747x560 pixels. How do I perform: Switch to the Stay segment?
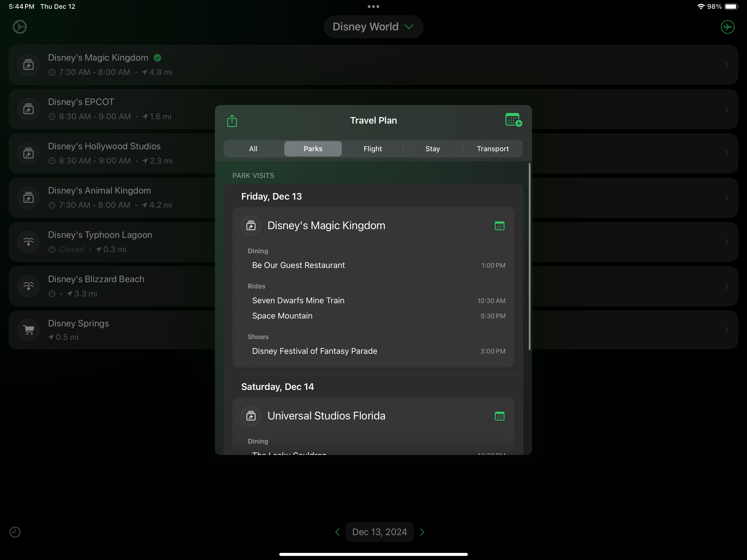click(432, 148)
